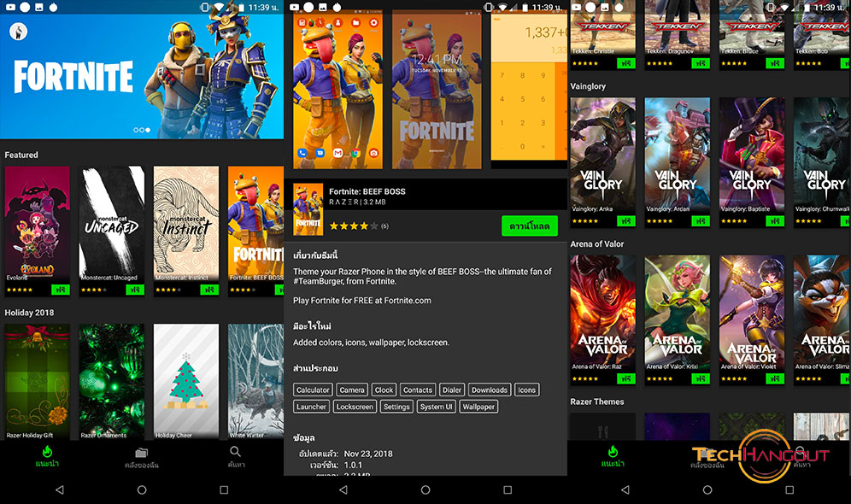Tap green ฟรี button under Vainglory: Anka
The width and height of the screenshot is (851, 504).
click(x=625, y=220)
